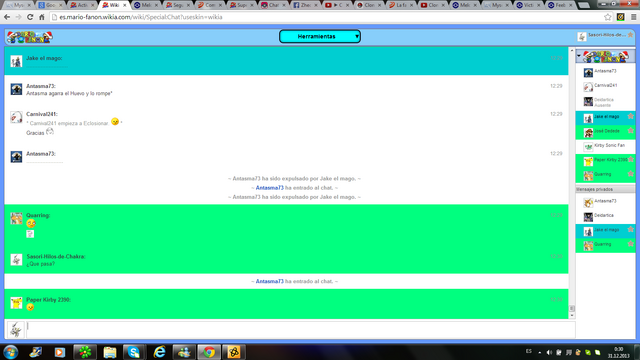Image resolution: width=640 pixels, height=360 pixels.
Task: Click the address bar URL
Action: tap(141, 17)
